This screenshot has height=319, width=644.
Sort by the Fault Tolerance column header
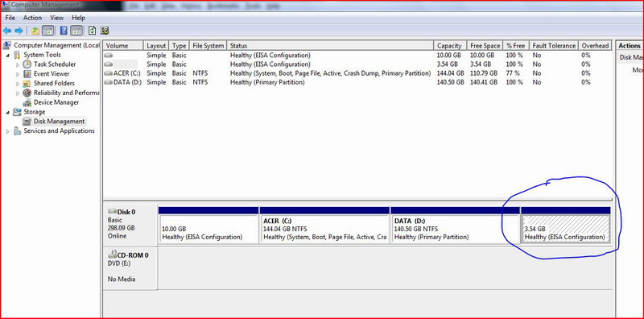[554, 46]
